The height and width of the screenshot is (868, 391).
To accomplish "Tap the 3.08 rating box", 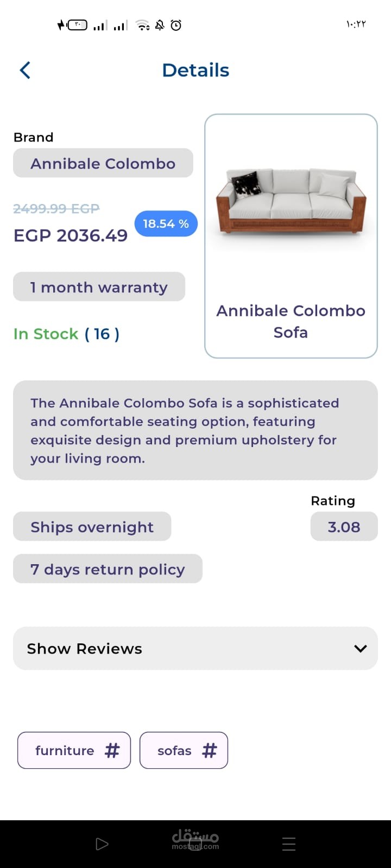I will tap(344, 527).
